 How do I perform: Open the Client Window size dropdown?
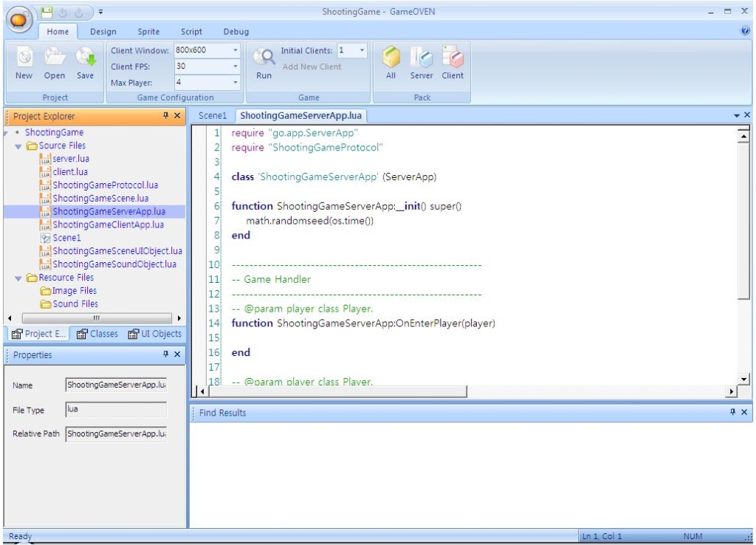click(x=236, y=50)
